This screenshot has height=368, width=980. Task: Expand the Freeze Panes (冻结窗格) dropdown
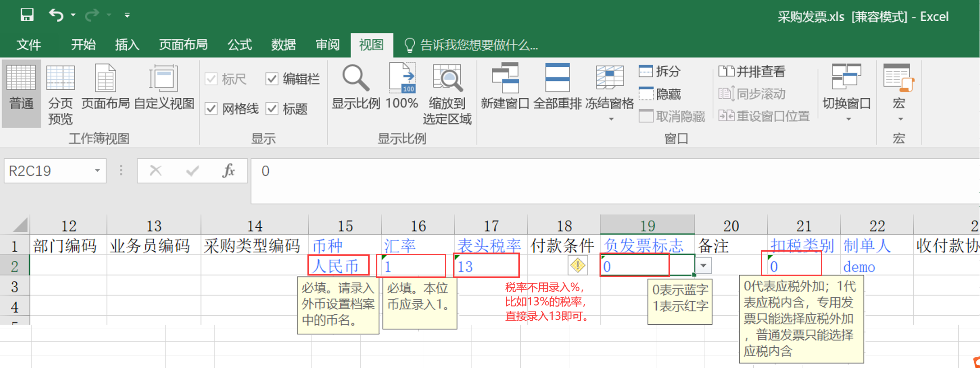611,119
